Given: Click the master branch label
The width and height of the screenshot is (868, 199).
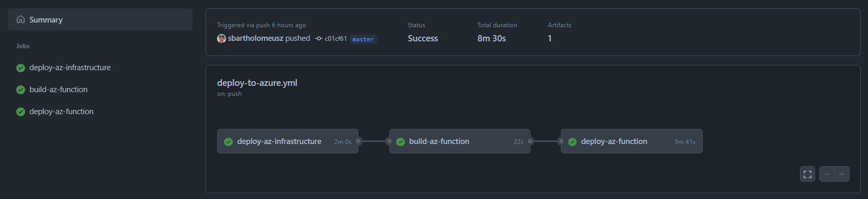Looking at the screenshot, I should pos(363,39).
